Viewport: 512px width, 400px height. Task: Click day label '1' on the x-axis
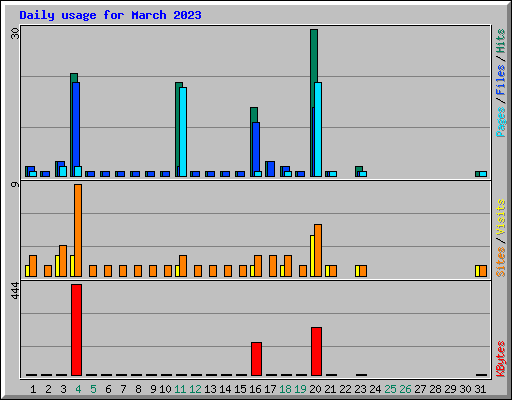(33, 389)
